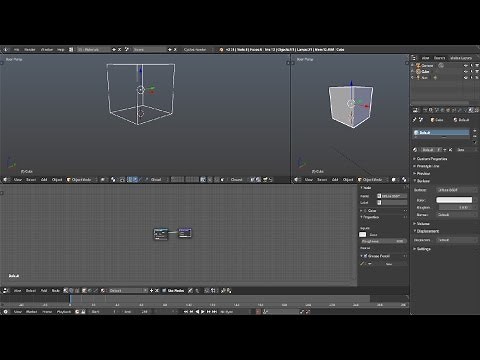
Task: Collapse the Surface panel
Action: [422, 181]
